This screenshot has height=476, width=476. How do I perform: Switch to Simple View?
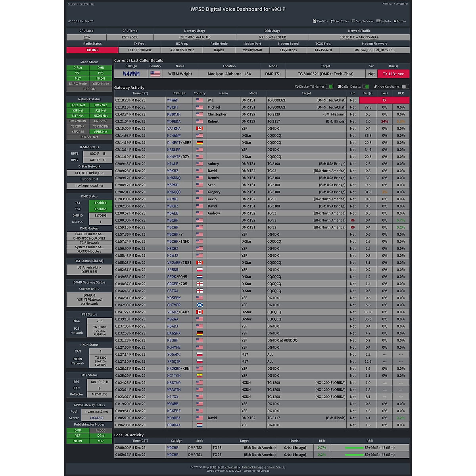(362, 21)
